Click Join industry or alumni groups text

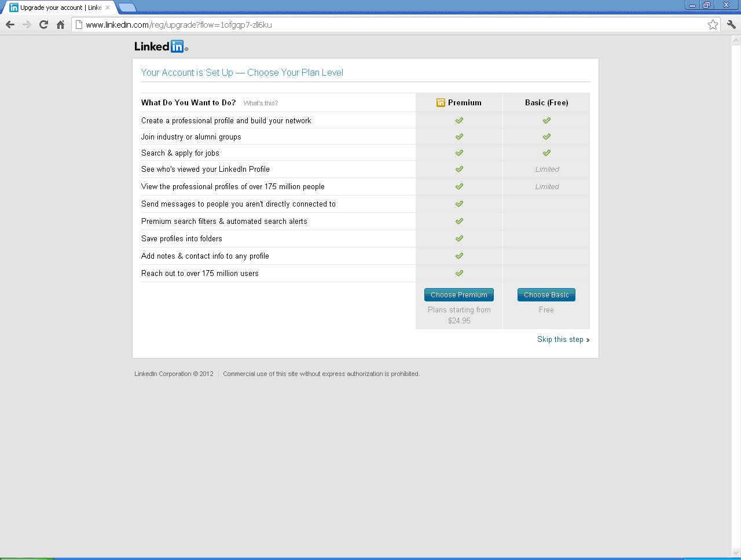point(191,137)
